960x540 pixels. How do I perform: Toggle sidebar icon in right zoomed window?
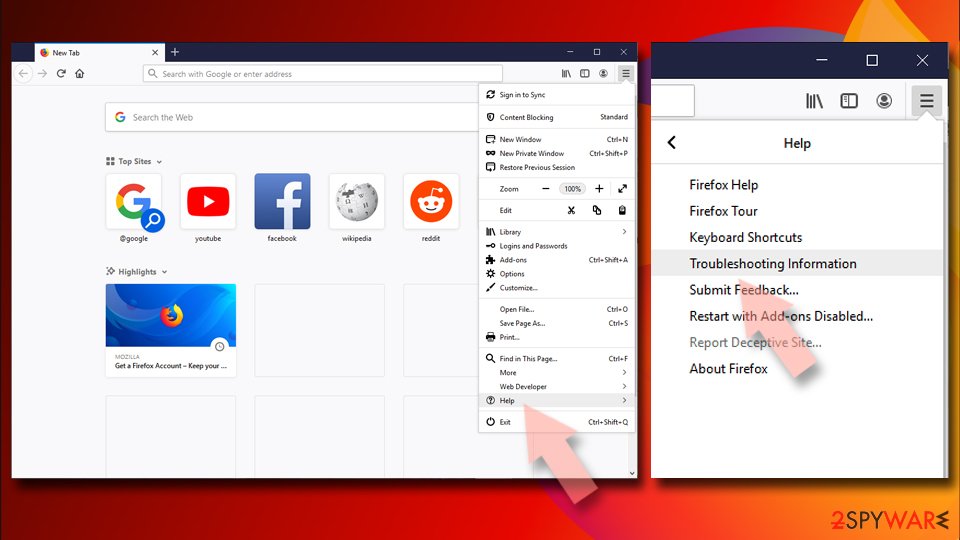click(x=849, y=100)
